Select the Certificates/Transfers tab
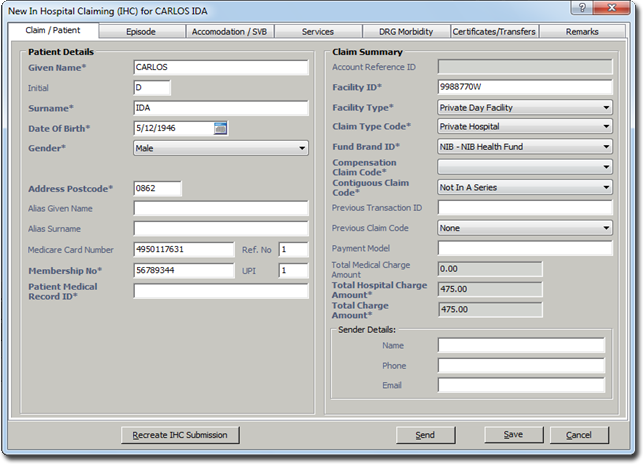 pos(493,31)
